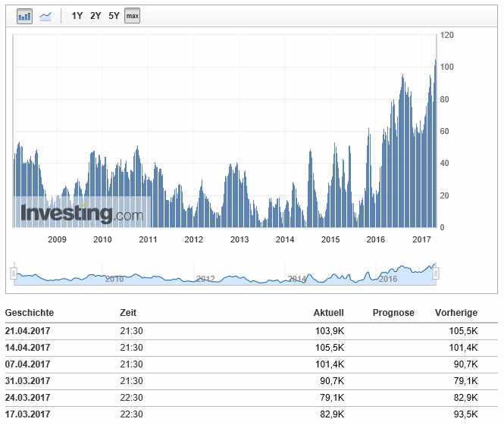Click the tallest bar at chart's right edge

[x=436, y=143]
